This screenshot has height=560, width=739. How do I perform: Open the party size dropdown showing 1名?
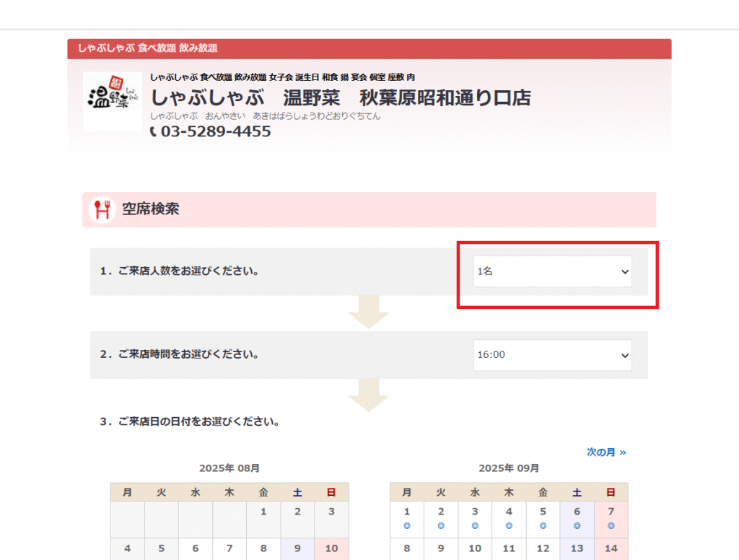(552, 271)
